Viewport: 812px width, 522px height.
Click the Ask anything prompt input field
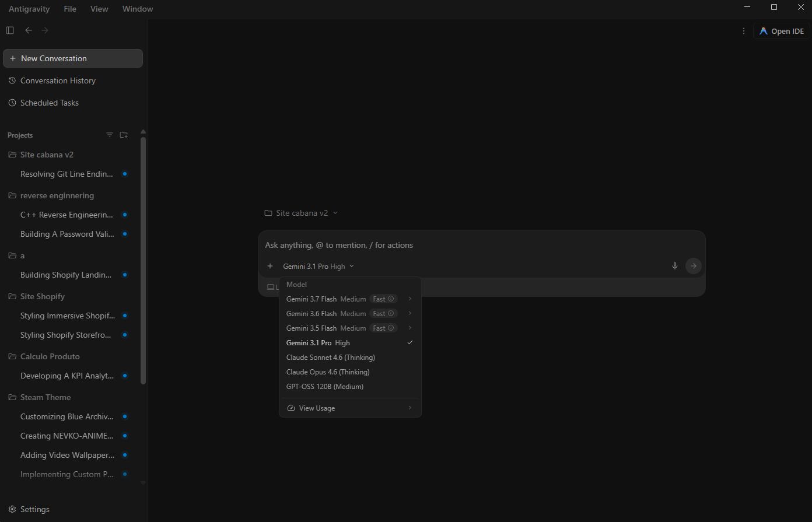click(482, 245)
